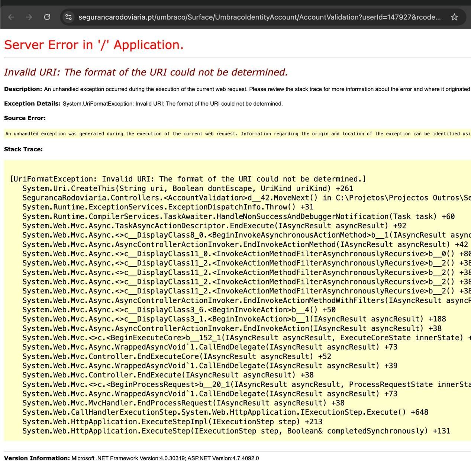Click the System.Uri.CreateThis stack trace line
Image resolution: width=471 pixels, height=476 pixels.
(x=188, y=189)
